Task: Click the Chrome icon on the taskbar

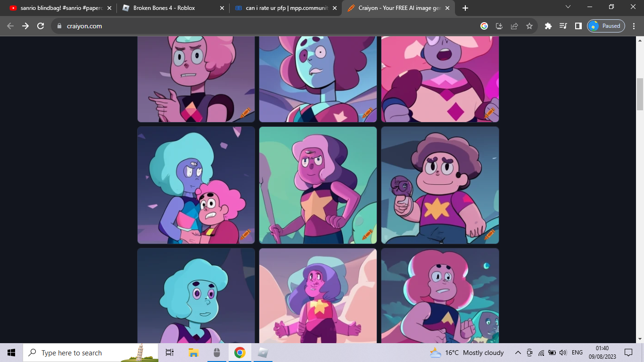Action: [x=240, y=353]
